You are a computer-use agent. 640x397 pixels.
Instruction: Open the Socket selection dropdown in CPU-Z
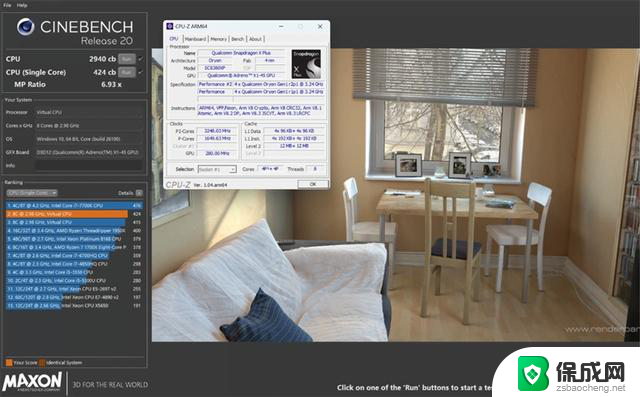pos(217,169)
